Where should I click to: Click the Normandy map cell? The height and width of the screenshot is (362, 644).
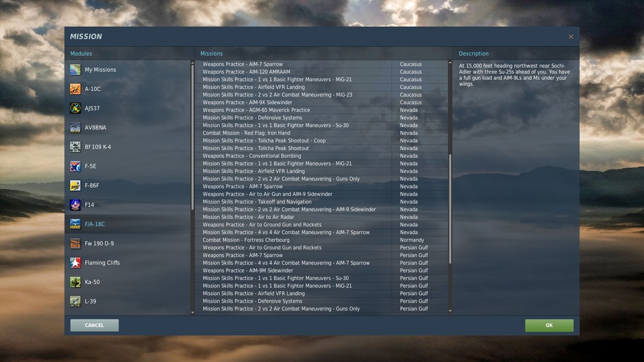(412, 240)
